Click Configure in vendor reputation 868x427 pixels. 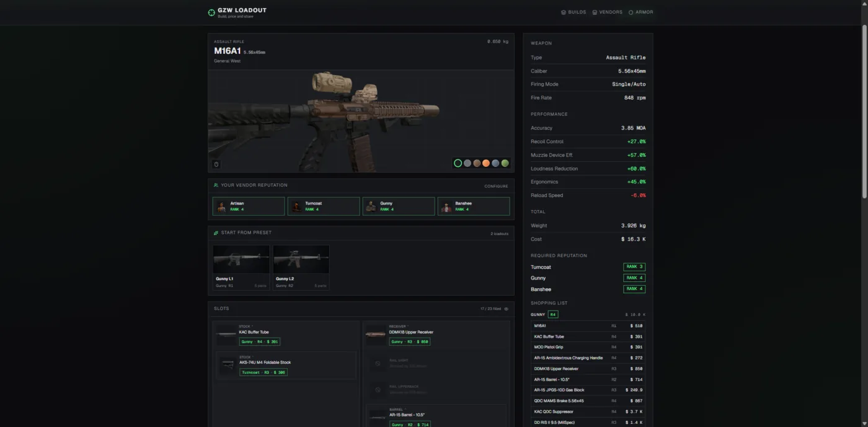click(496, 186)
